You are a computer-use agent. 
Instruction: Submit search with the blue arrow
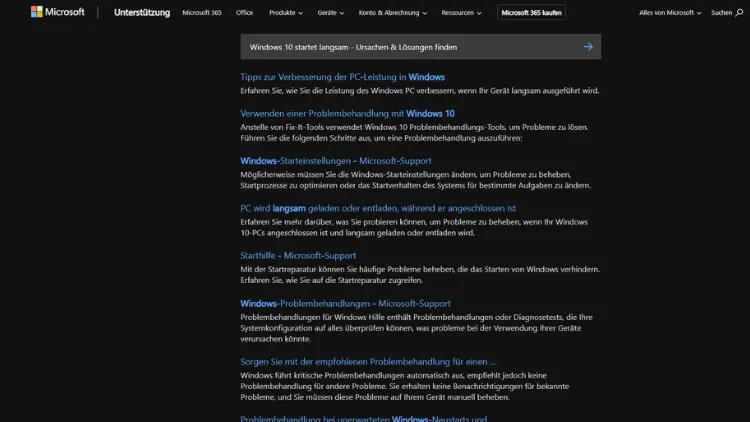pos(588,47)
